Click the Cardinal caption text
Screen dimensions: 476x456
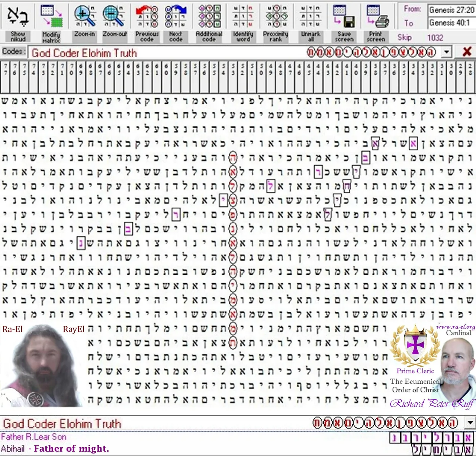[x=459, y=333]
